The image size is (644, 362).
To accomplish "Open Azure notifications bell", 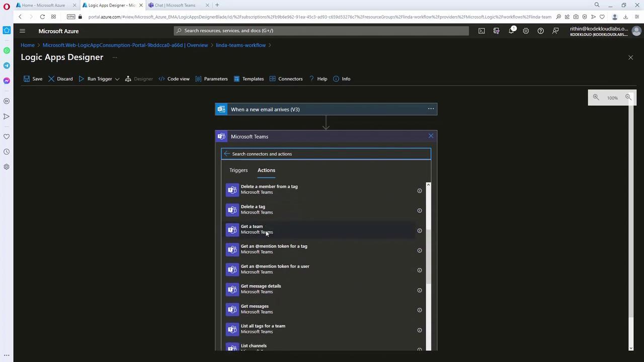I will tap(511, 31).
